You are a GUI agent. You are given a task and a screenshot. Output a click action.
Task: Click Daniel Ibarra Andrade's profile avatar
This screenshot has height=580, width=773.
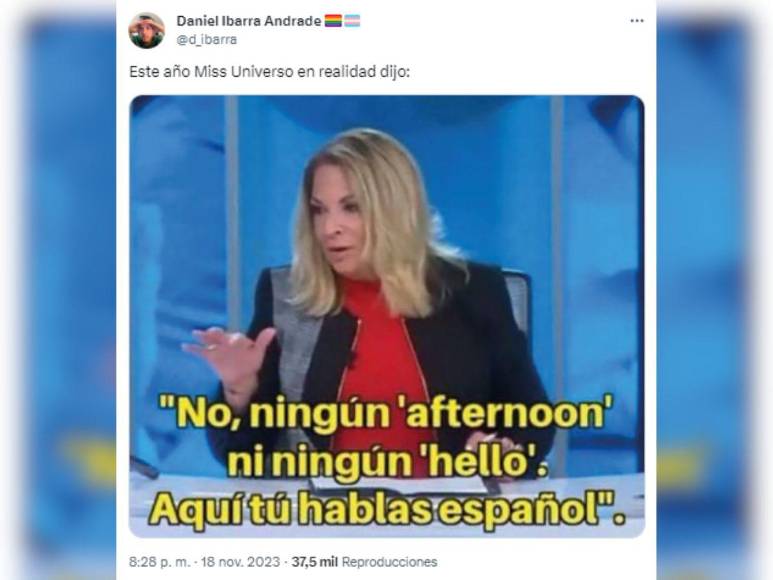click(x=146, y=30)
